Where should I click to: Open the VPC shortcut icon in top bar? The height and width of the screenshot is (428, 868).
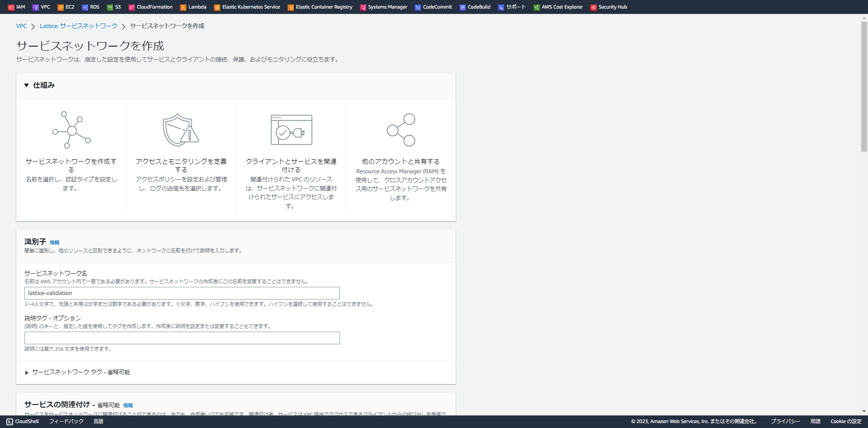tap(35, 7)
